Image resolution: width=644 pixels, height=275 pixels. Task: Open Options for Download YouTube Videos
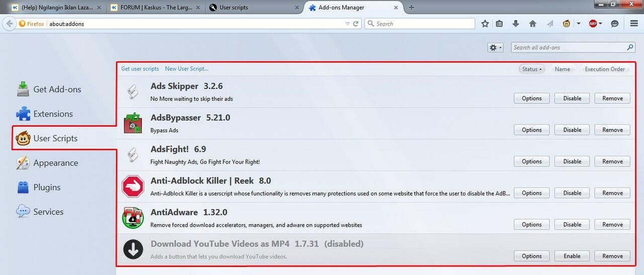532,256
